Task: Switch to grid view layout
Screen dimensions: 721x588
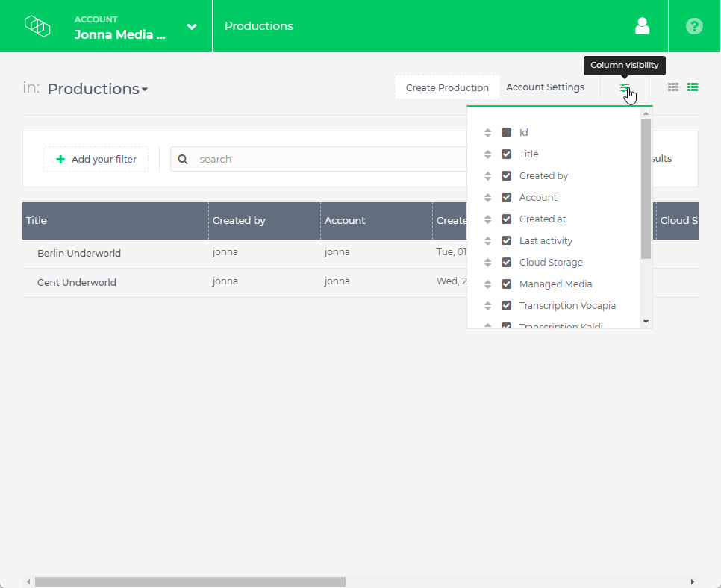Action: (673, 87)
